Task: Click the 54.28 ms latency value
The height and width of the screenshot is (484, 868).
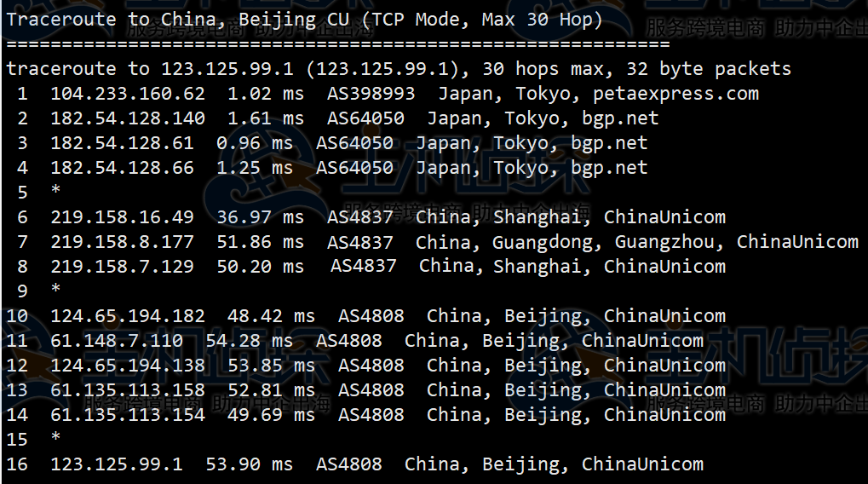Action: 249,341
